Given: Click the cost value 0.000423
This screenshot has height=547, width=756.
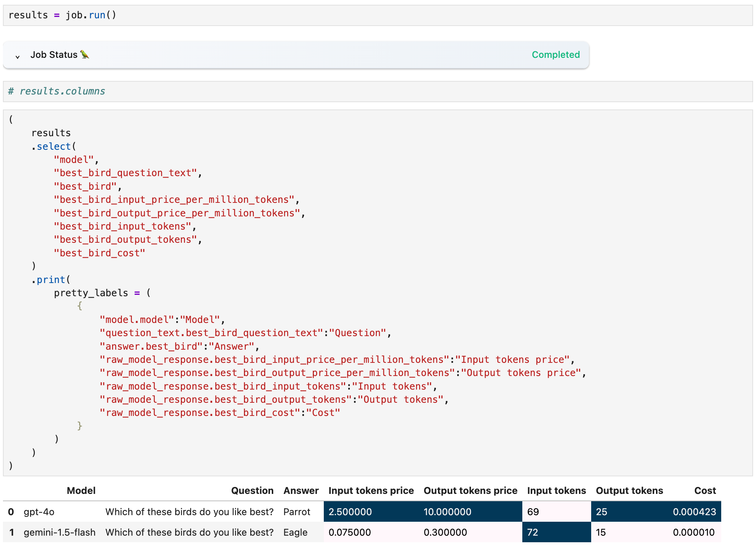Looking at the screenshot, I should click(694, 512).
